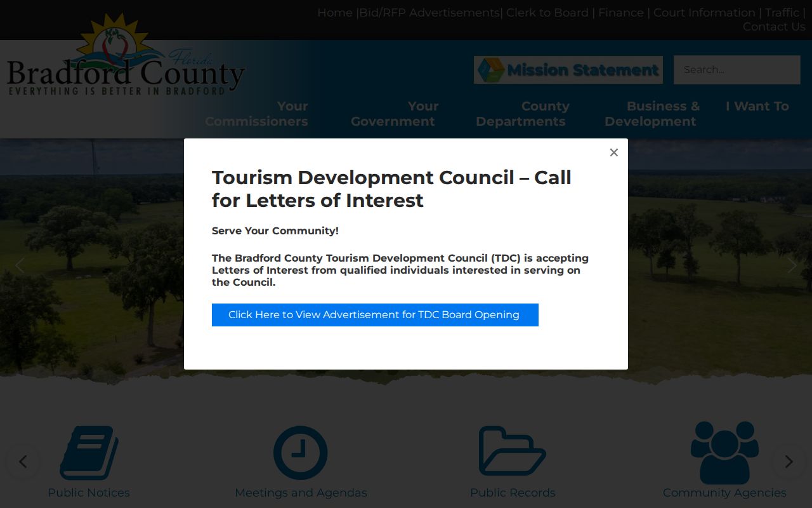The image size is (812, 508).
Task: Go to previous quick-links carousel item
Action: (x=23, y=462)
